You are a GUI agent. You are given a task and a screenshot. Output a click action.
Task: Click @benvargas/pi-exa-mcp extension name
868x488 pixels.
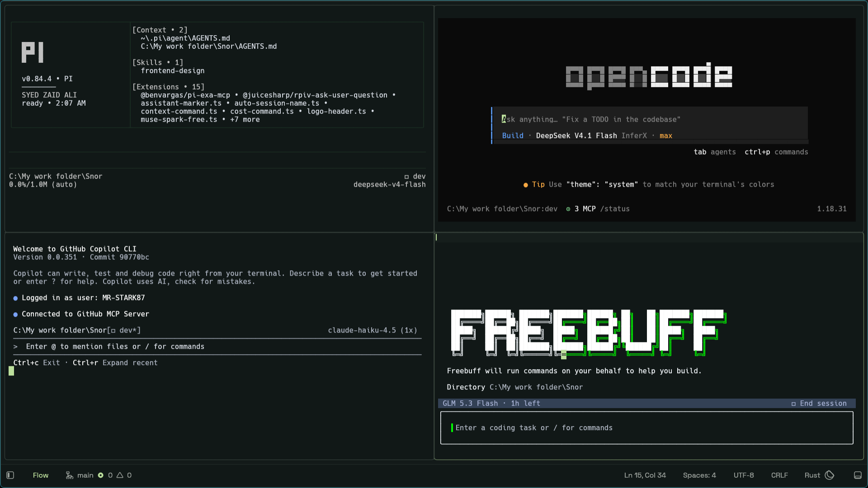[185, 95]
